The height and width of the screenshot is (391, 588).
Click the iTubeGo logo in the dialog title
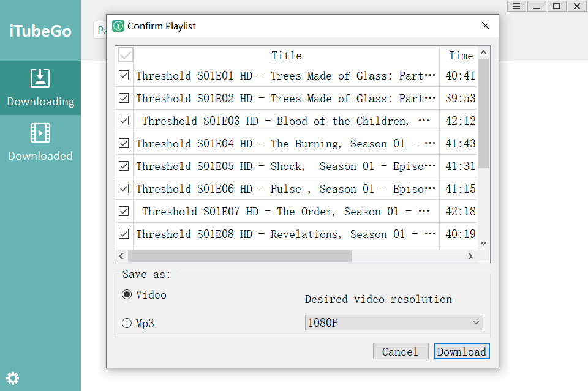(x=118, y=26)
